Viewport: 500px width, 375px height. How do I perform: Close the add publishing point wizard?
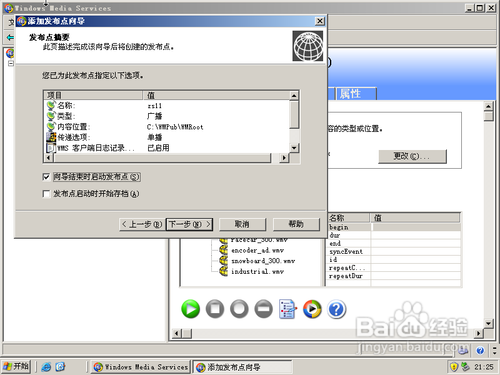click(x=320, y=21)
